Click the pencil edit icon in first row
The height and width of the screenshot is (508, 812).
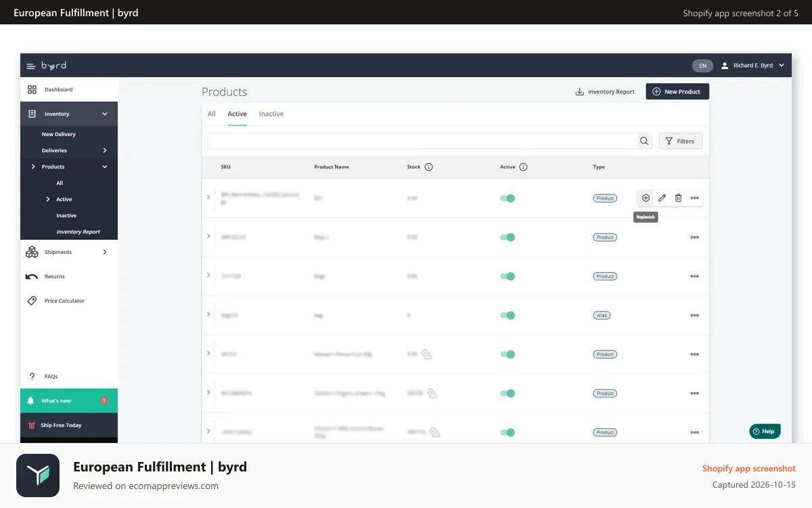pyautogui.click(x=662, y=198)
